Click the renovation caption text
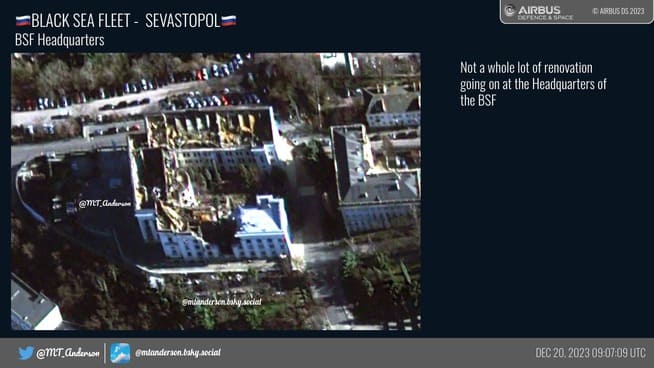654x368 pixels. tap(533, 84)
